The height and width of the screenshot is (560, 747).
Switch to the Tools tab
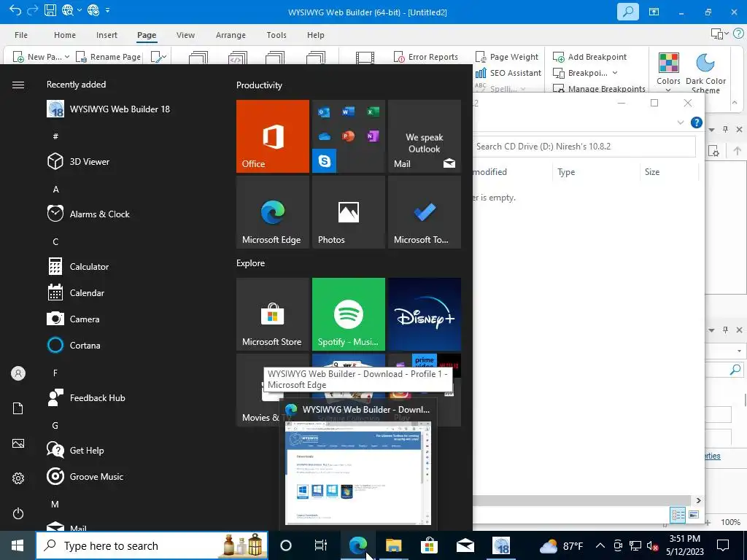point(276,35)
